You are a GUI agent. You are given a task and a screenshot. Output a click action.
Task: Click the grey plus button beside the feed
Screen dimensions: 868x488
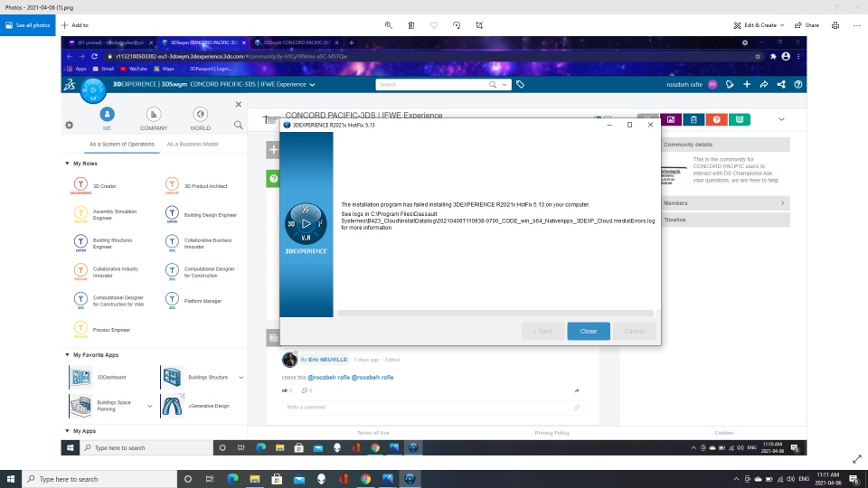[273, 149]
